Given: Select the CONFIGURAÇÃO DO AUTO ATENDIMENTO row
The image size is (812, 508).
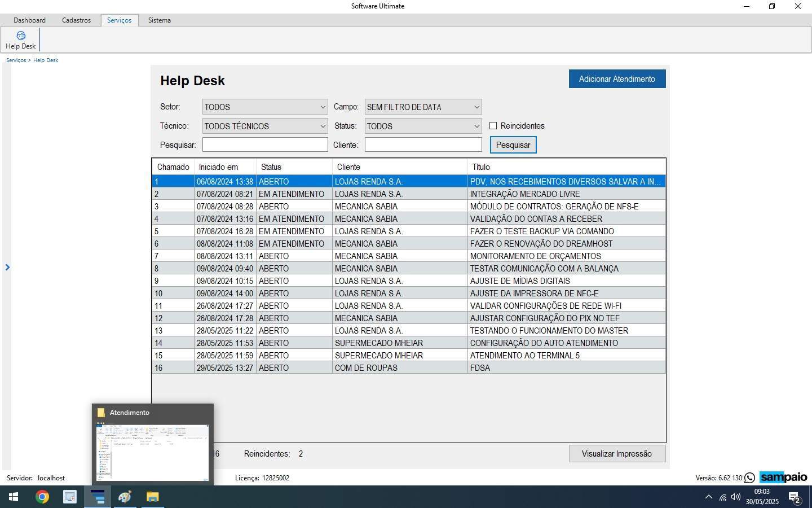Looking at the screenshot, I should point(409,343).
